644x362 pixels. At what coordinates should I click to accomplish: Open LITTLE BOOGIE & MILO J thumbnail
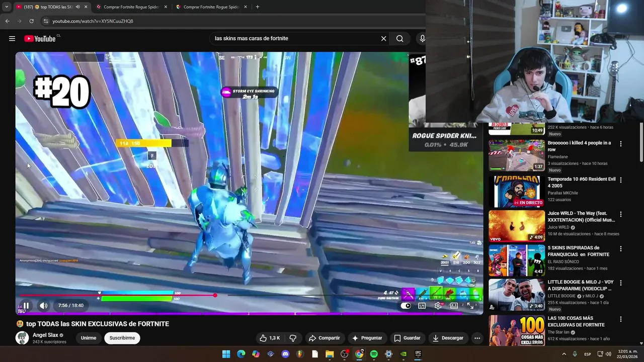coord(517,295)
